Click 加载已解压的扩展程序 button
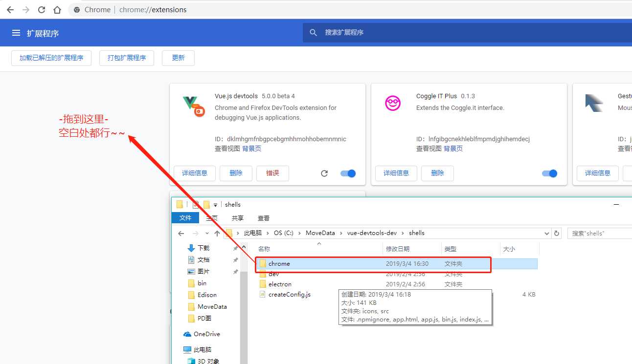The image size is (632, 364). click(51, 58)
